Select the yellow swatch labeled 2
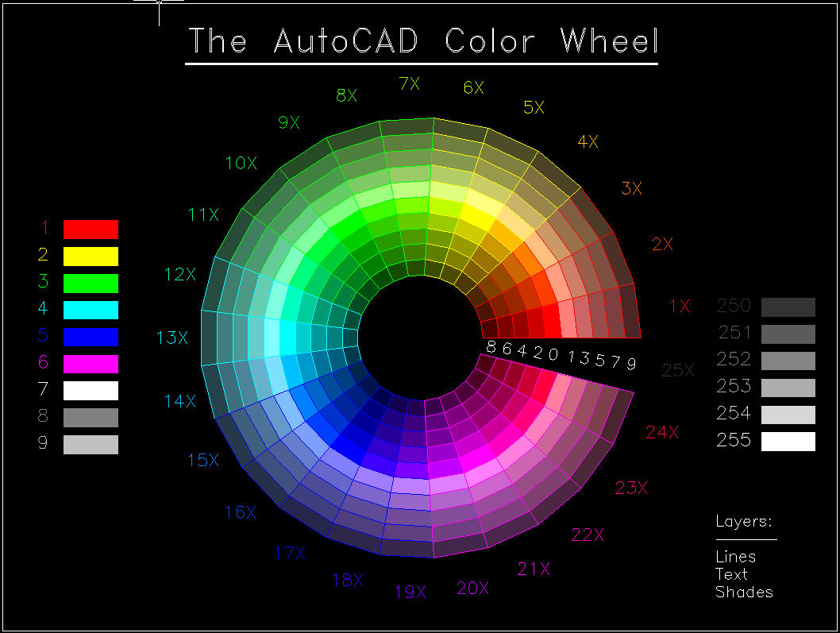840x633 pixels. 91,256
